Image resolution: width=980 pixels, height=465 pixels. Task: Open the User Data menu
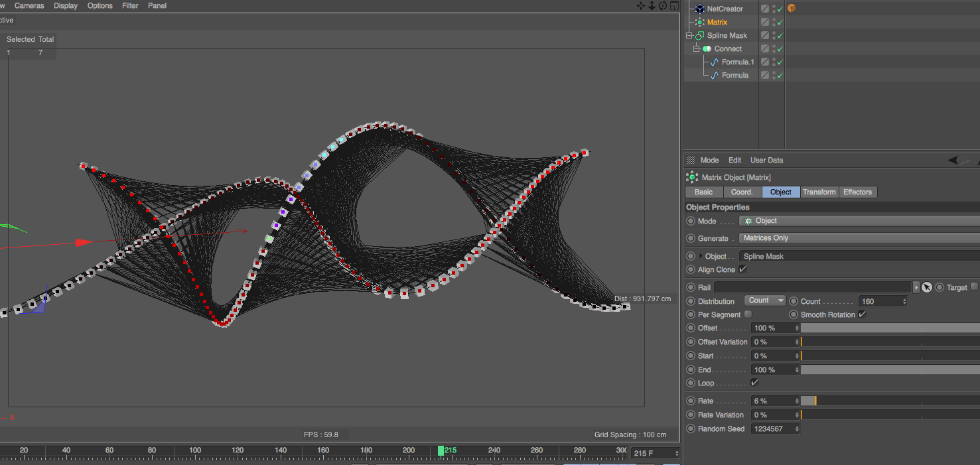point(766,160)
